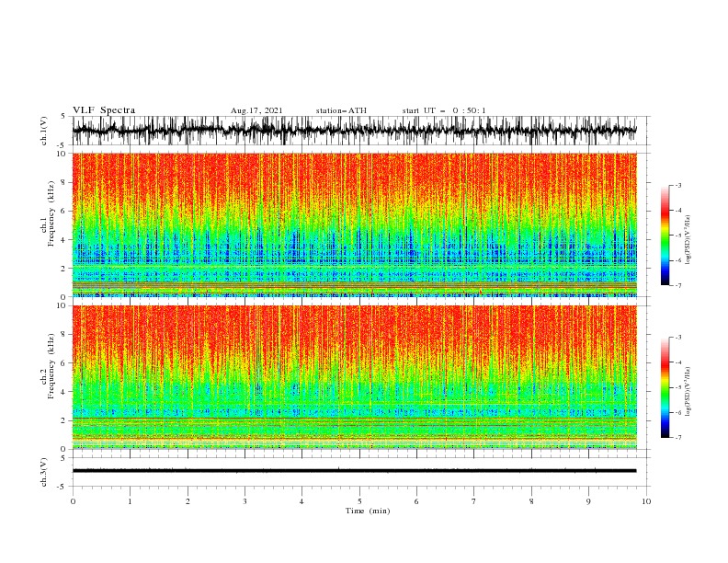The height and width of the screenshot is (563, 728).
Task: Click the "ch.1(V)" waveform axis label
Action: 44,131
